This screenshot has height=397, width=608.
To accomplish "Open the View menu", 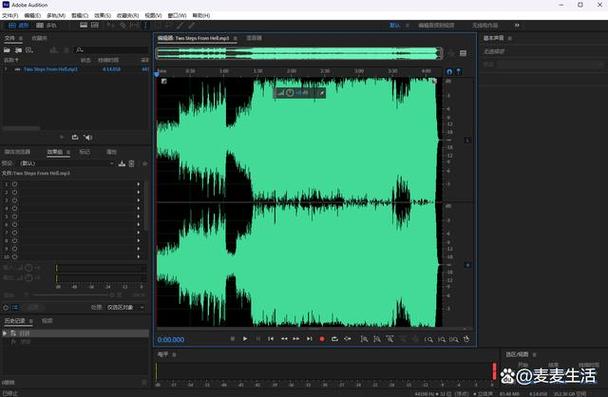I will click(153, 16).
